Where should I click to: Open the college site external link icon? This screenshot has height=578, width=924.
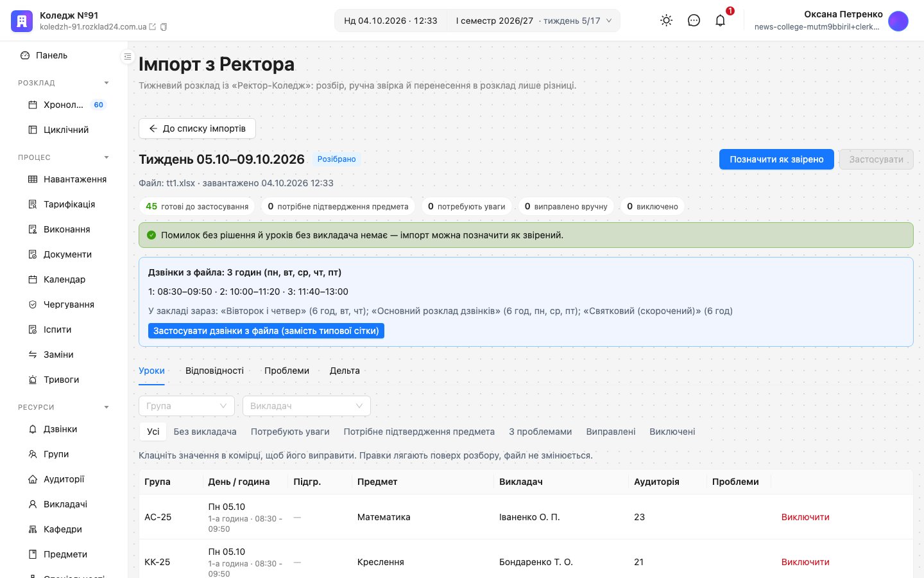pos(153,27)
